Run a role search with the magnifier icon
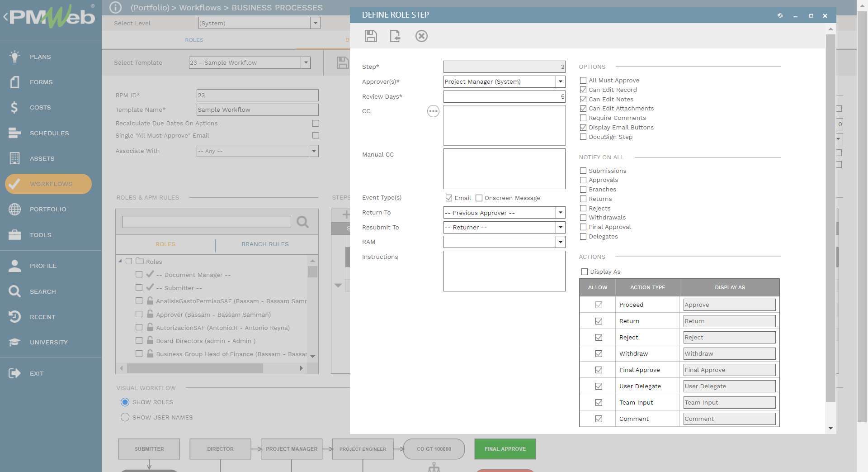 click(x=302, y=222)
